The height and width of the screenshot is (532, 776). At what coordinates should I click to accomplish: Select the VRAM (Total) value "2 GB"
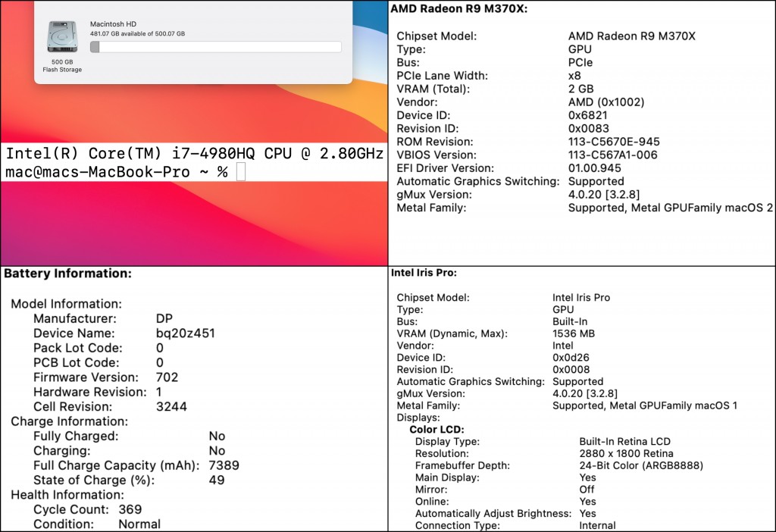click(581, 89)
